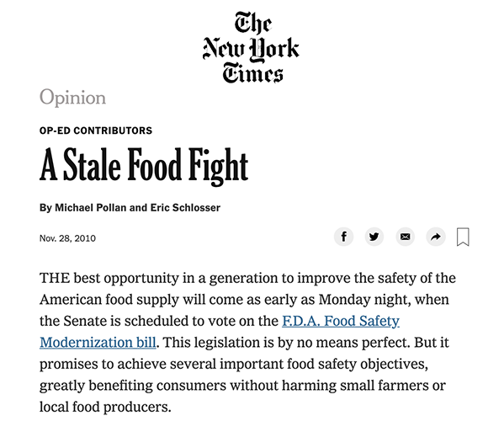Click the word Times in the masthead

click(252, 73)
